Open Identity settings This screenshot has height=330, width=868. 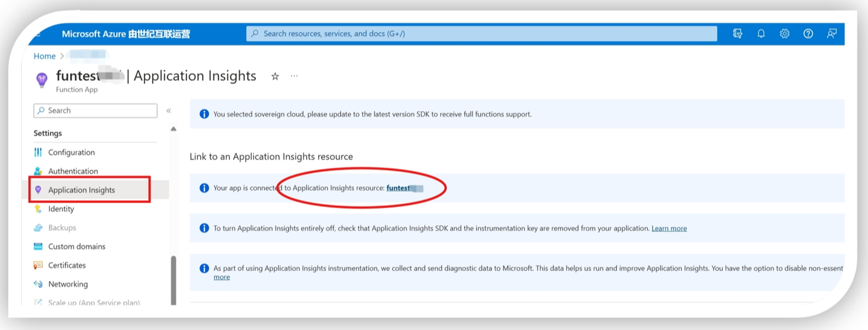tap(61, 209)
